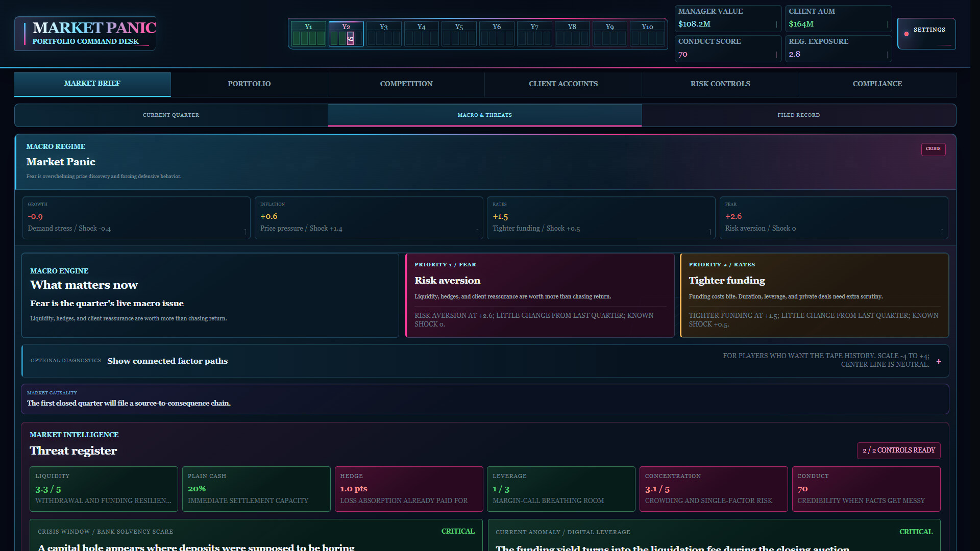The width and height of the screenshot is (980, 551).
Task: Select year Y2 on the timeline
Action: click(346, 34)
